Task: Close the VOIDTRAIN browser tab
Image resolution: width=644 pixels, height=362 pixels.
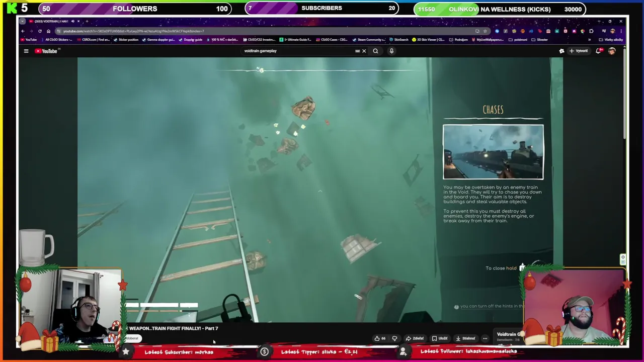Action: pos(78,21)
